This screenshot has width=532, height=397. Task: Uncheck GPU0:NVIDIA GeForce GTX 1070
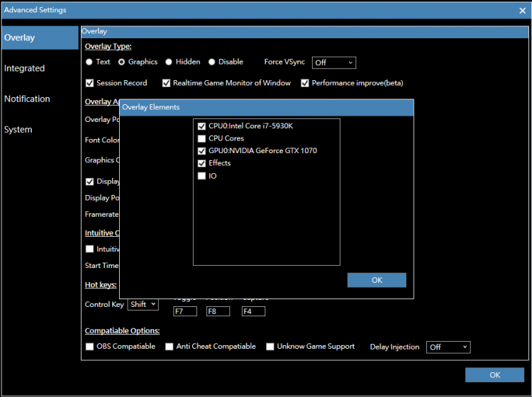pos(201,151)
